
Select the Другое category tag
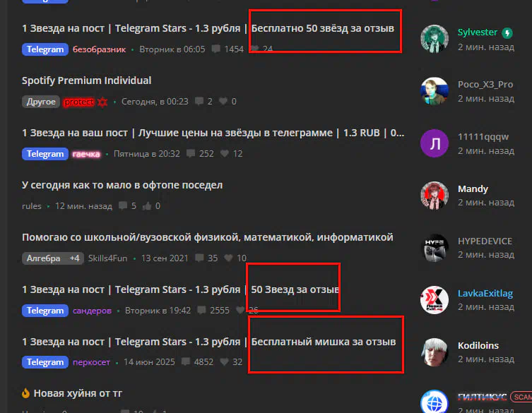pyautogui.click(x=41, y=102)
